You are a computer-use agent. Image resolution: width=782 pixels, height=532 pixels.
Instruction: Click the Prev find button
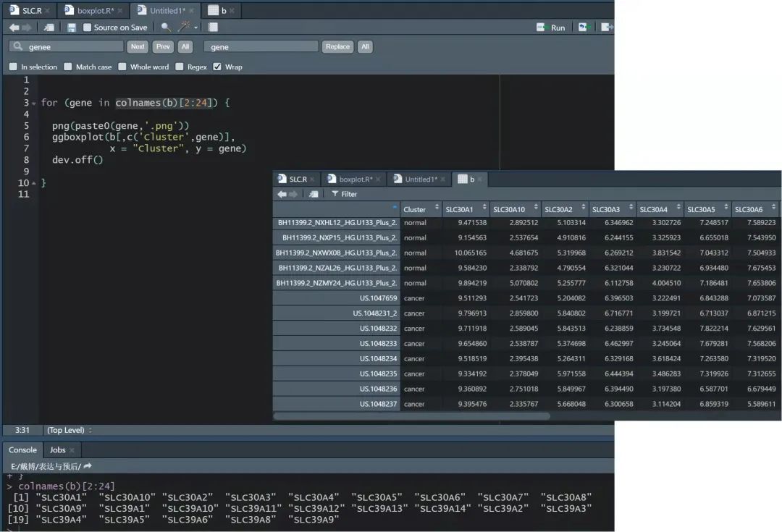[x=163, y=46]
